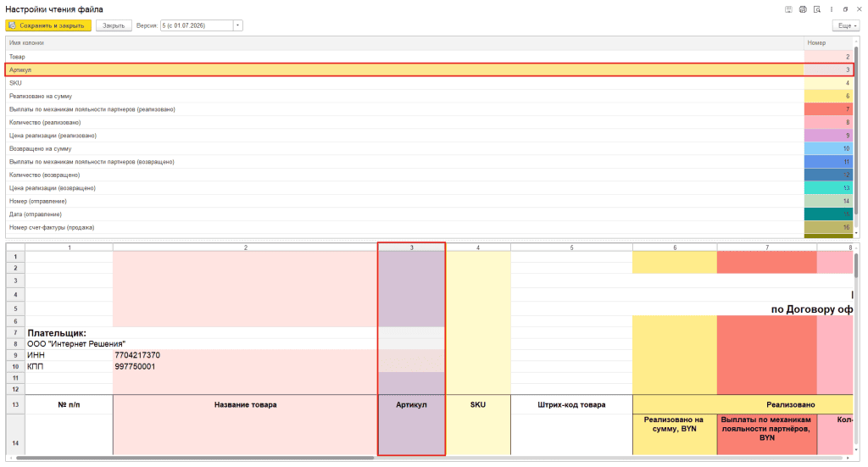
Task: Open the 'Еще' dropdown menu
Action: pyautogui.click(x=847, y=25)
